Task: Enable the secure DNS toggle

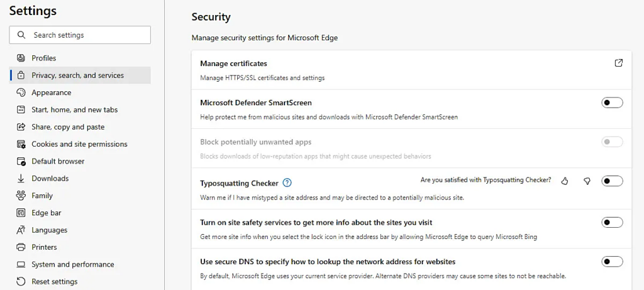Action: (x=612, y=262)
